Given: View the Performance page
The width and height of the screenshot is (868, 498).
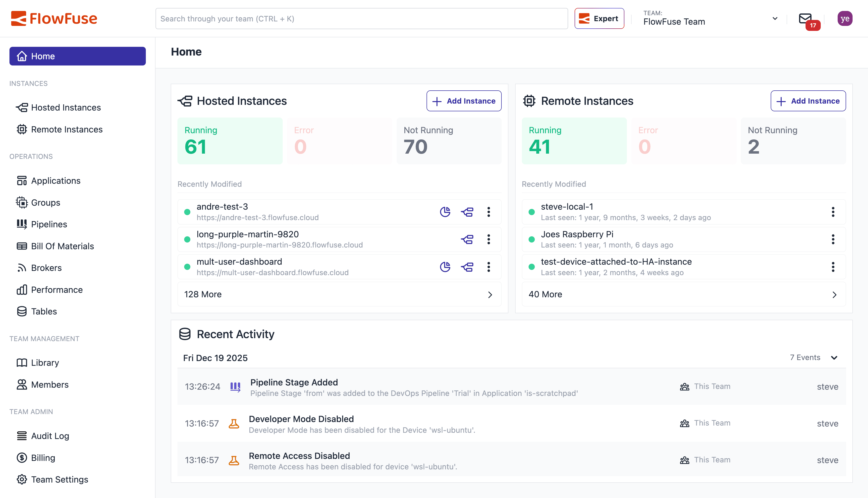Looking at the screenshot, I should [57, 289].
